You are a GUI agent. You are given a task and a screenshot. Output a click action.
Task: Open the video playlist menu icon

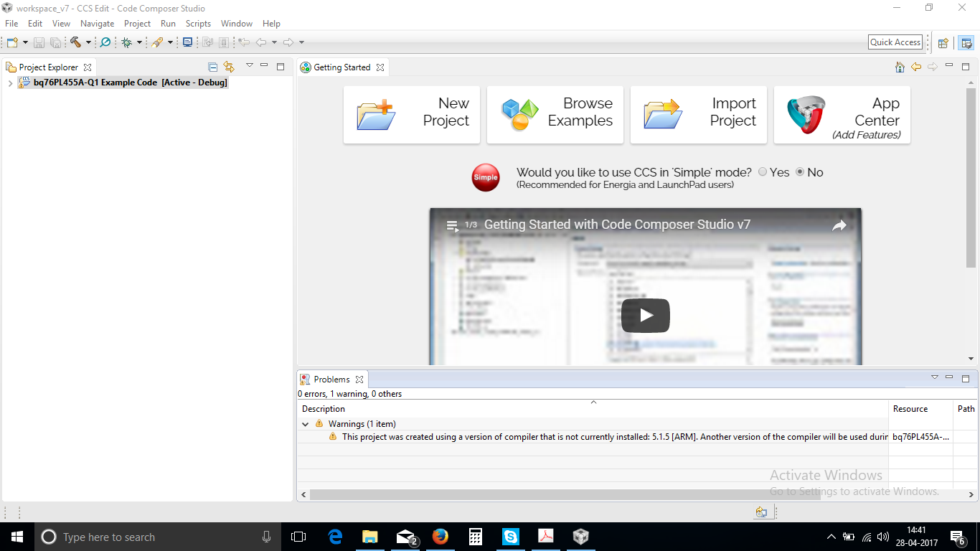click(452, 225)
